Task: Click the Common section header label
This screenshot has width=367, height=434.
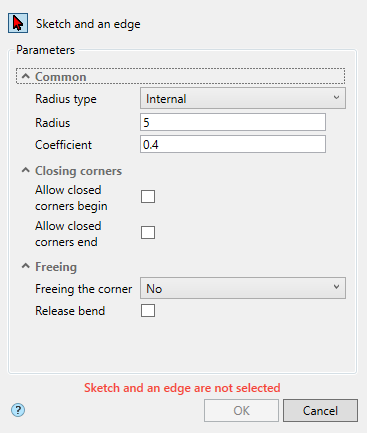Action: pyautogui.click(x=61, y=77)
